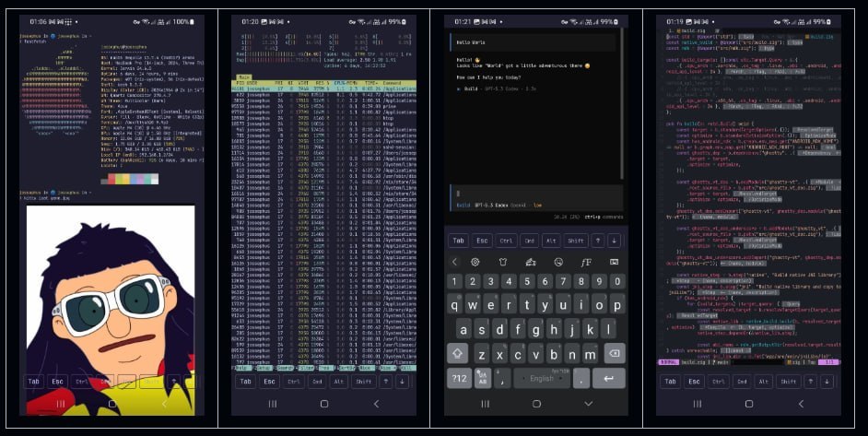The width and height of the screenshot is (868, 436).
Task: Select the fF font style icon
Action: [586, 262]
